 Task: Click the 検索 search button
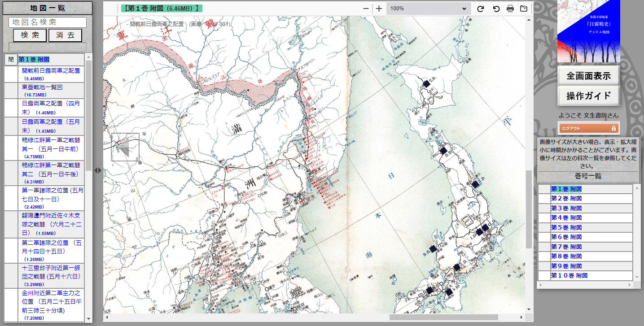tap(30, 35)
